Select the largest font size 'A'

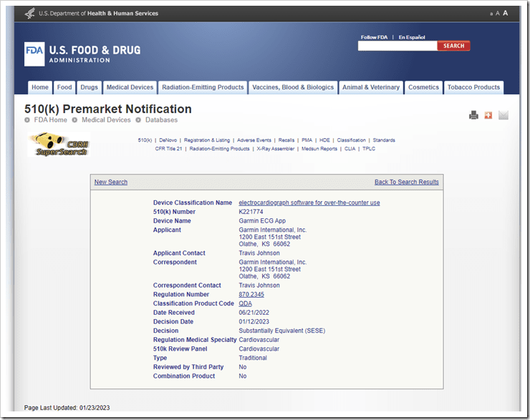point(506,13)
